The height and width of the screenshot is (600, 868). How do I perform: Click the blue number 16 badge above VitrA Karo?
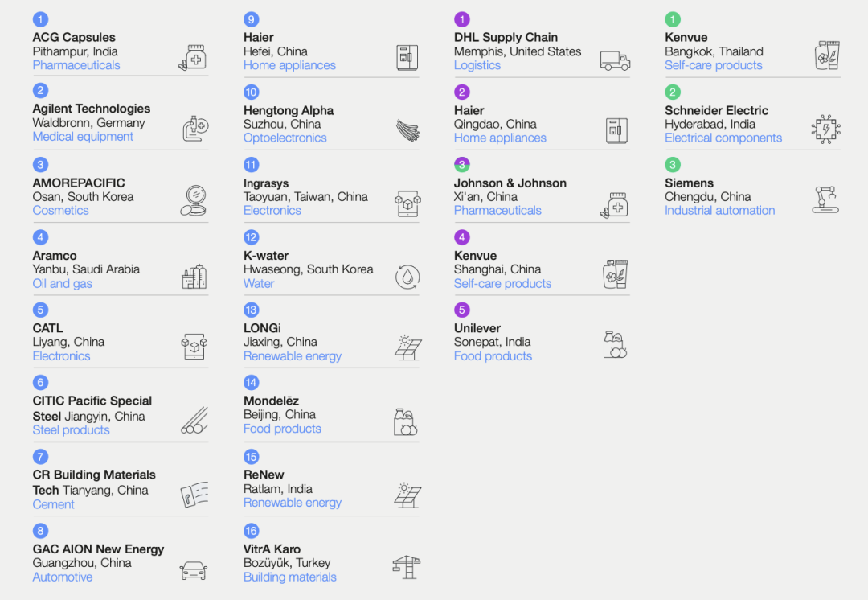point(252,531)
